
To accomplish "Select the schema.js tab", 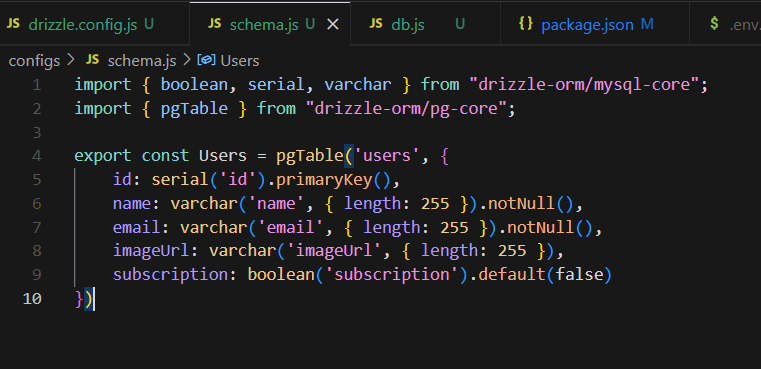I will [269, 24].
